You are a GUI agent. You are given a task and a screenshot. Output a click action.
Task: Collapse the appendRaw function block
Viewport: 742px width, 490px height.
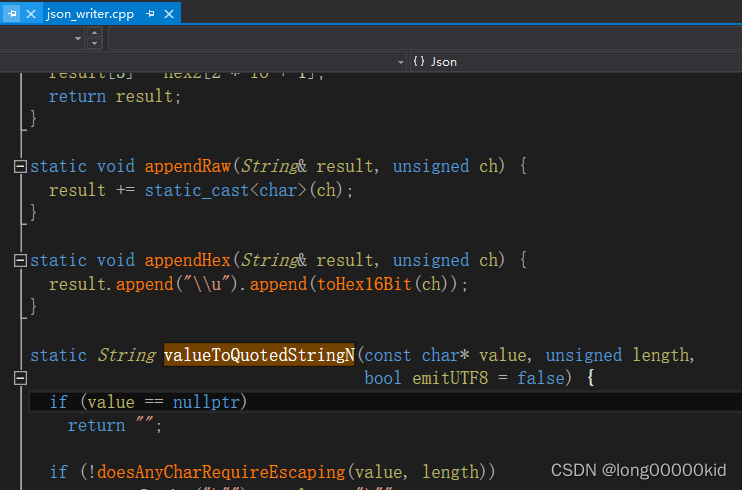point(20,166)
